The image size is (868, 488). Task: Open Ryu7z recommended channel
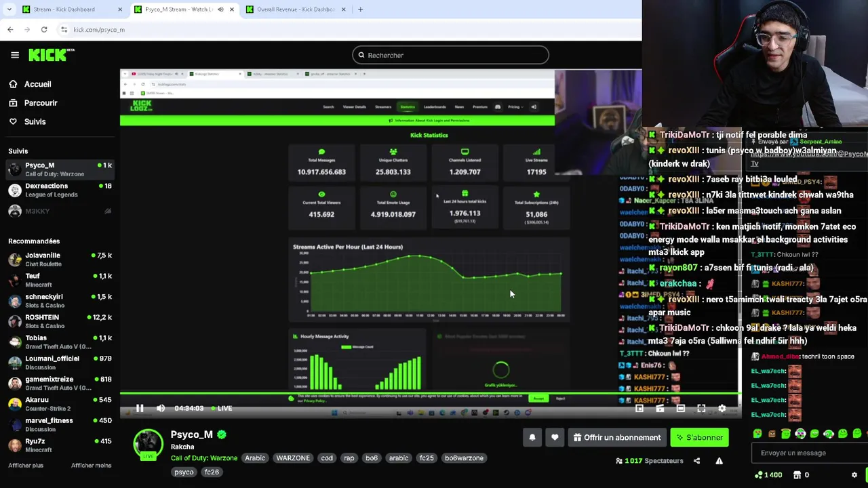coord(60,445)
